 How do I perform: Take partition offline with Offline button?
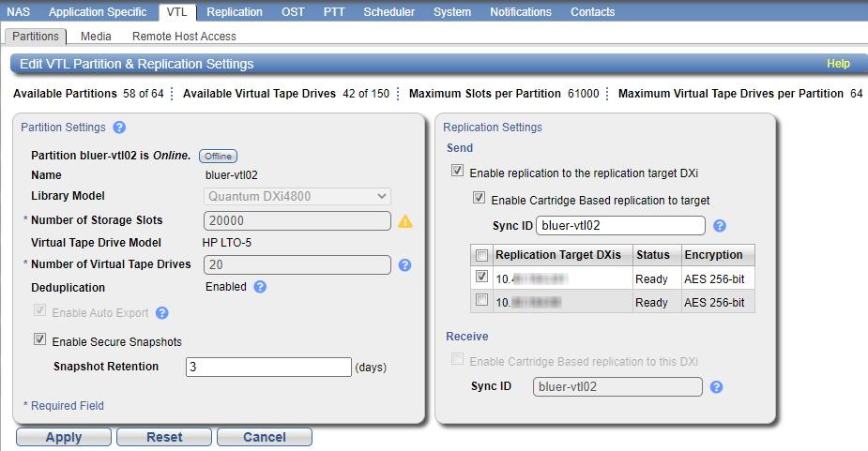coord(218,156)
